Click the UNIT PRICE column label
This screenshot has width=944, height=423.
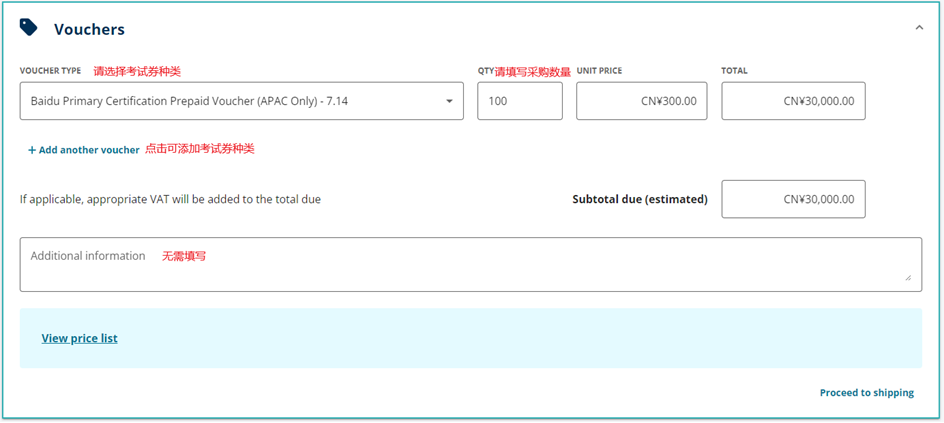tap(600, 70)
